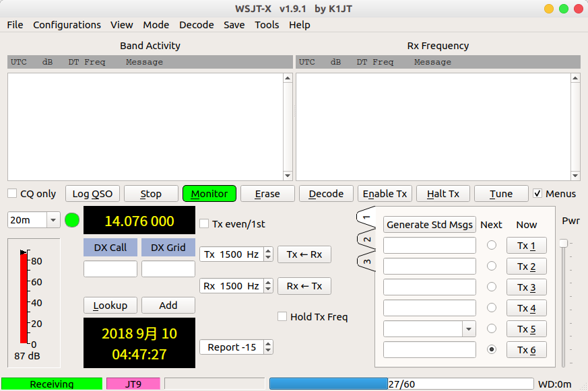Click the JT9 mode status label
588x391 pixels.
(133, 384)
